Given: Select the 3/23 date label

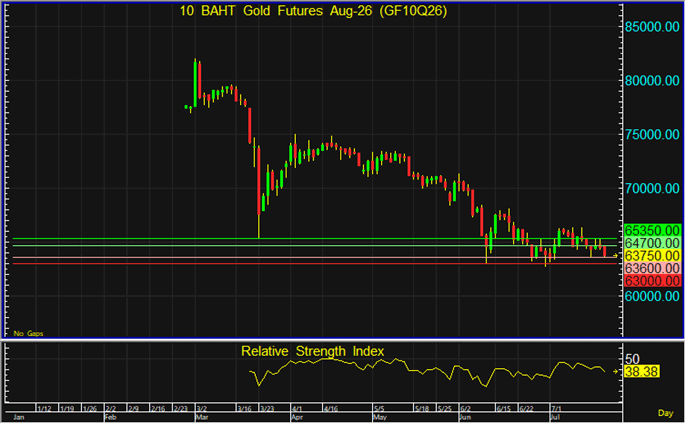Looking at the screenshot, I should pyautogui.click(x=267, y=409).
